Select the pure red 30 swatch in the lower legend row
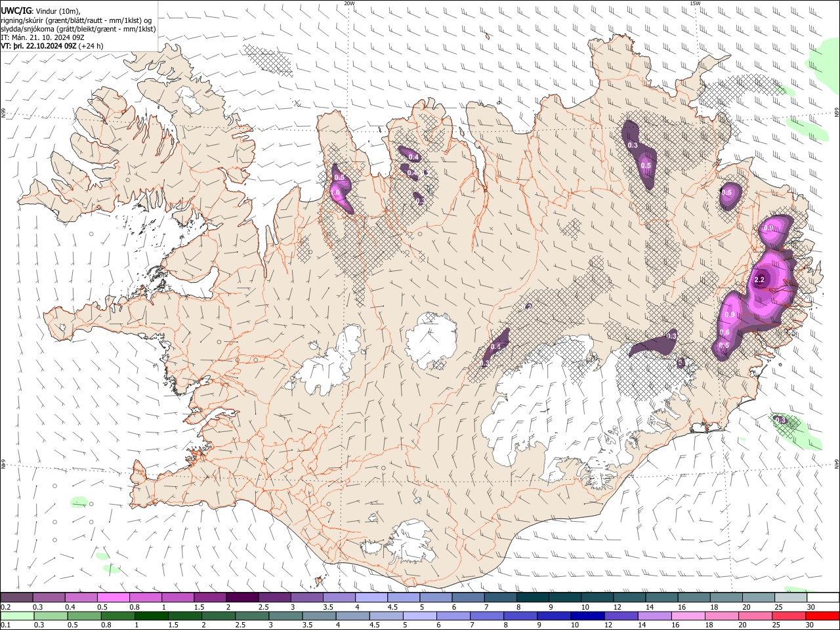840x630 pixels. tap(822, 616)
